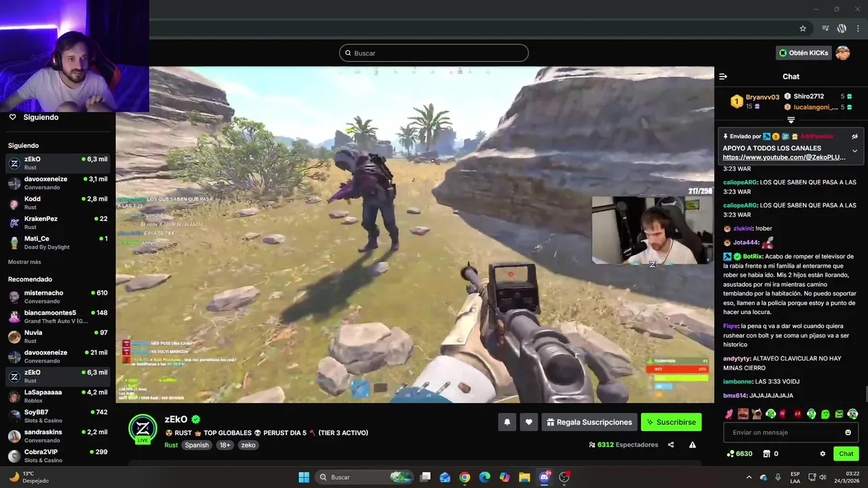Expand the gift leaderboard with the down handle
Screen dimensions: 868x488
pos(791,120)
